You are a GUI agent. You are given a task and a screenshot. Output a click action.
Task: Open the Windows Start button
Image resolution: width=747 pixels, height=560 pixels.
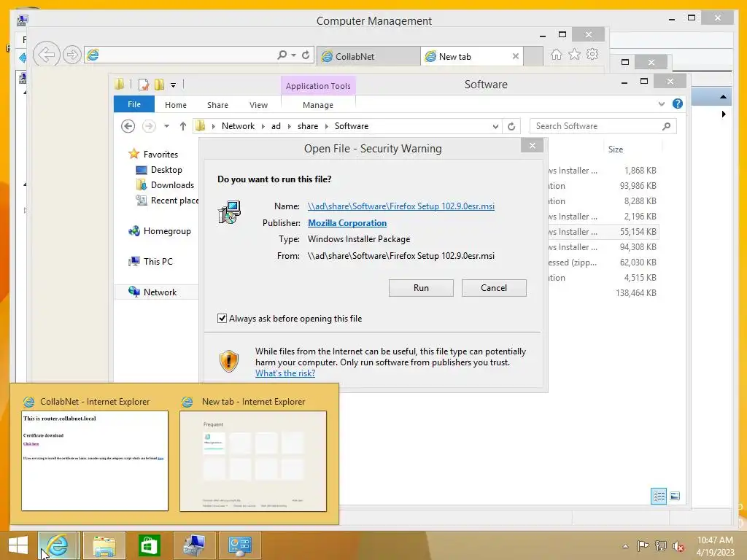click(x=18, y=545)
